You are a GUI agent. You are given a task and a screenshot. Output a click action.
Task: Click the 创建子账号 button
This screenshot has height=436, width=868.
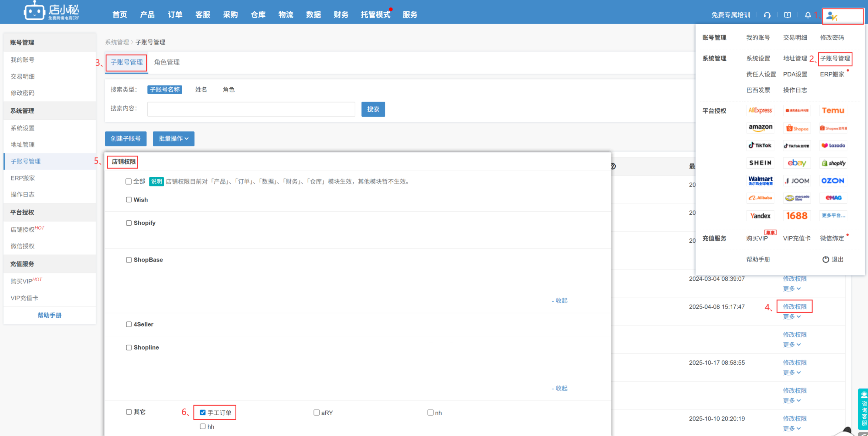click(x=126, y=139)
